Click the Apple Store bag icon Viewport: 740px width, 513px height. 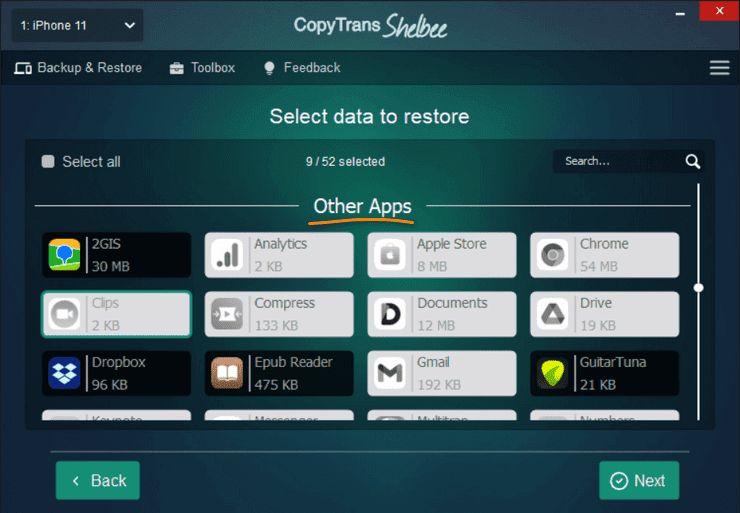point(390,255)
